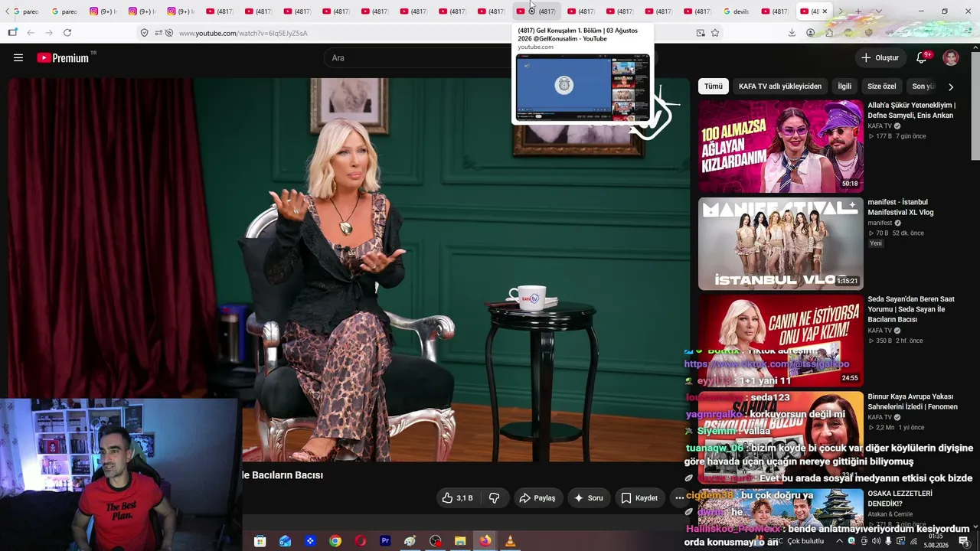Open Seda Sayan 'Canın Ne İstiyorsa' thumbnail
This screenshot has width=980, height=551.
[780, 341]
